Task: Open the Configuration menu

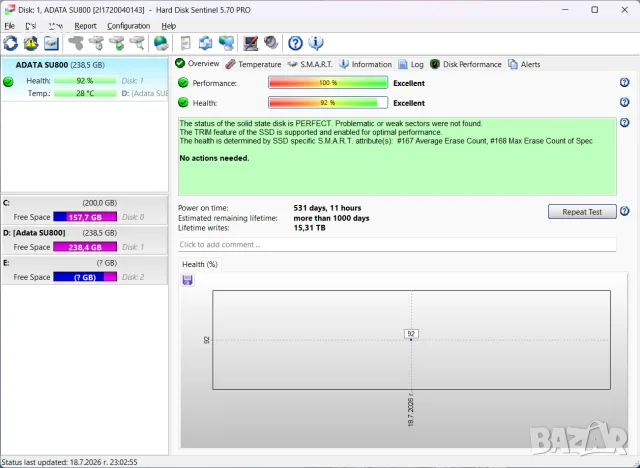Action: pos(129,26)
